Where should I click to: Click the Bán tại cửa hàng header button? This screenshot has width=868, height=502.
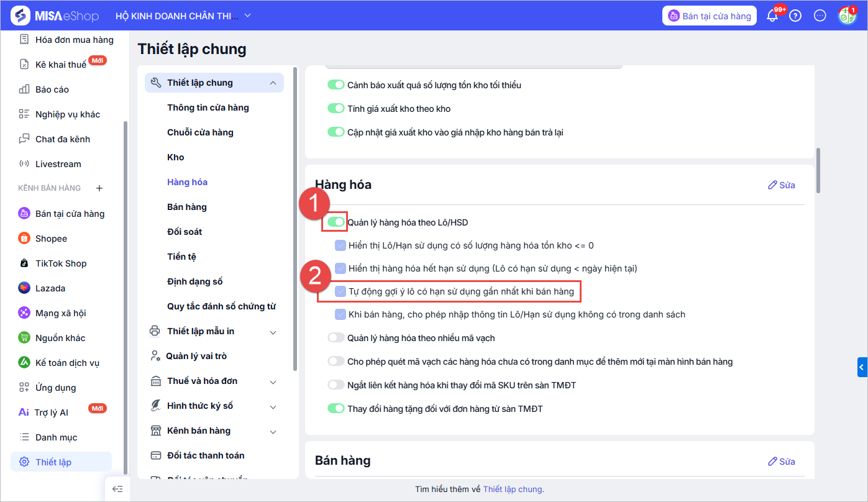coord(710,16)
